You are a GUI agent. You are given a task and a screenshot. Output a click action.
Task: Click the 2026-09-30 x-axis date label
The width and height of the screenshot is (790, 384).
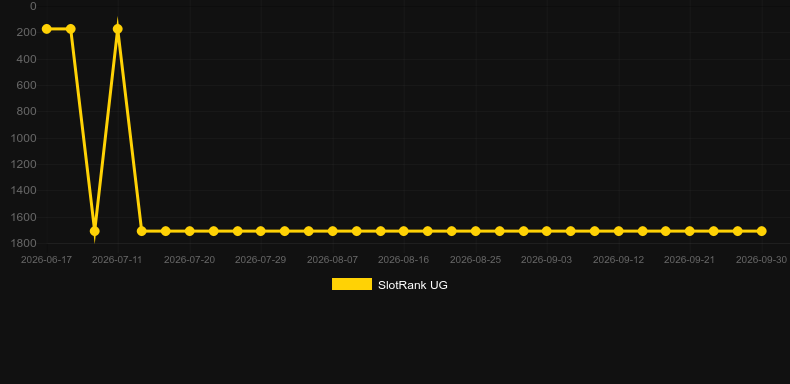point(761,260)
